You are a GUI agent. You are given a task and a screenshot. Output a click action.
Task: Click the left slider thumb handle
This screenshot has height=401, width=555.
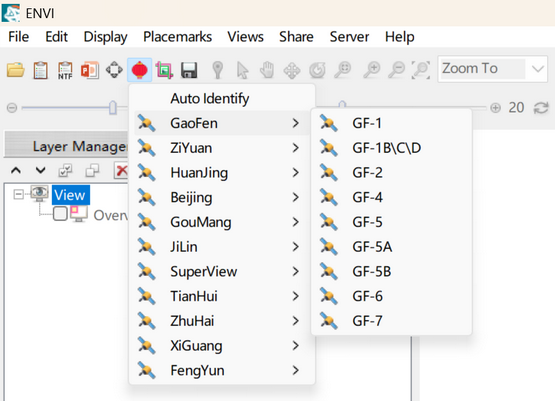coord(113,107)
